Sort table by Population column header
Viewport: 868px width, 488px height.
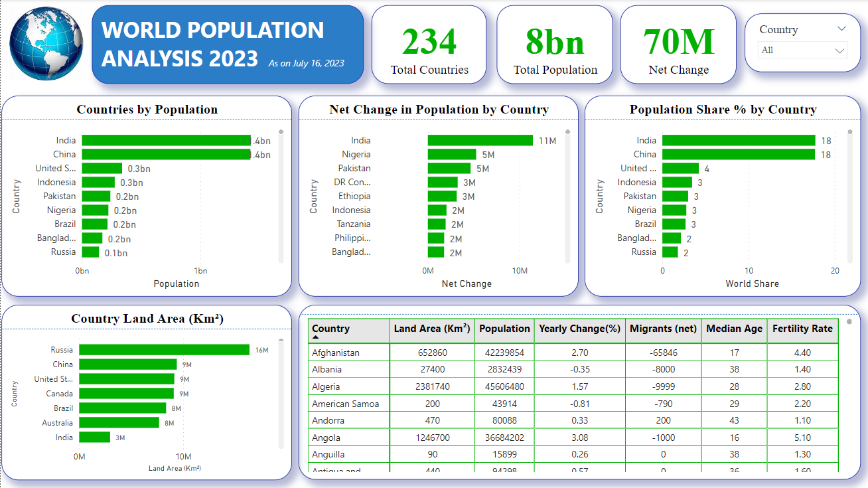[x=504, y=329]
